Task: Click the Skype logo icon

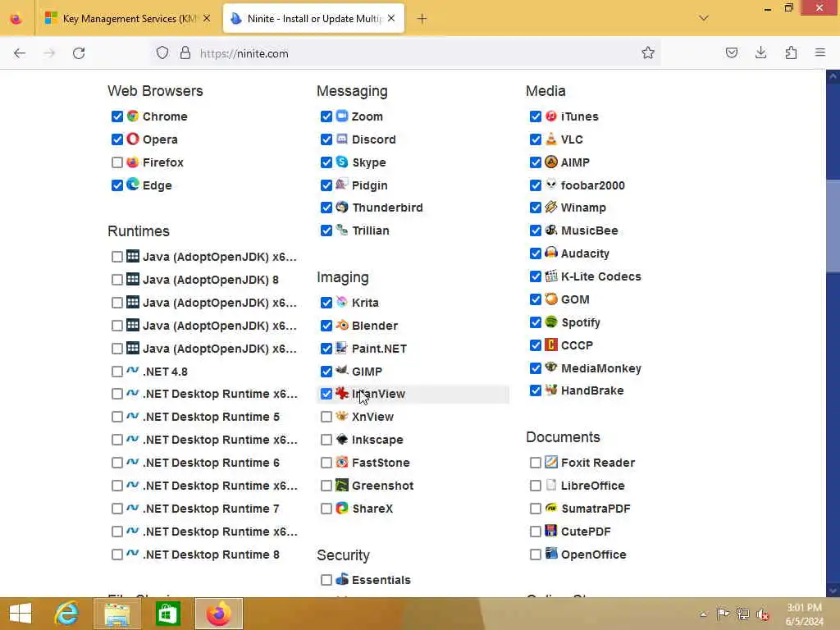Action: coord(342,162)
